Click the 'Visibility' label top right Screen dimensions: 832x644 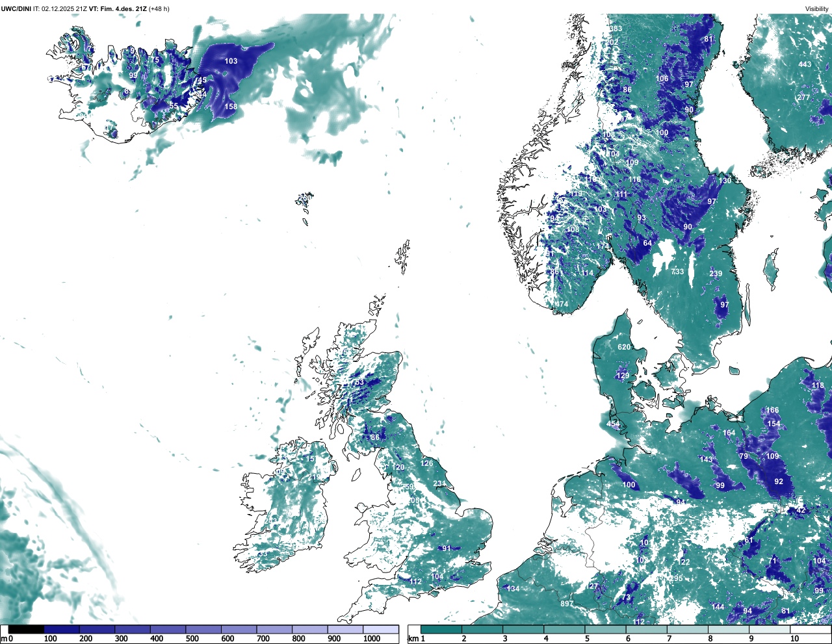817,8
